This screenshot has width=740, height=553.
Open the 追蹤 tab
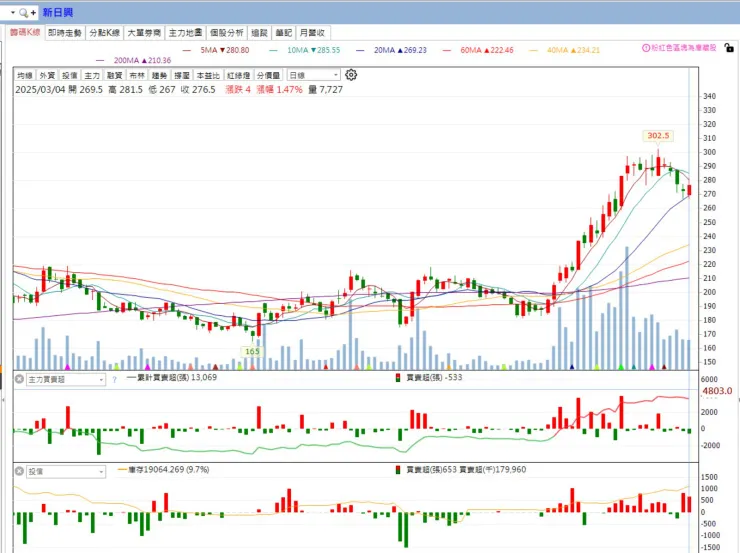[x=260, y=33]
